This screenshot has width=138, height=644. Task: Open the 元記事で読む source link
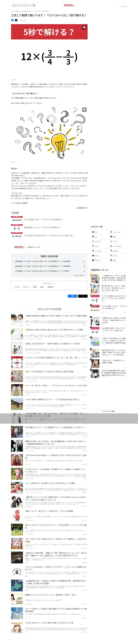click(x=82, y=208)
